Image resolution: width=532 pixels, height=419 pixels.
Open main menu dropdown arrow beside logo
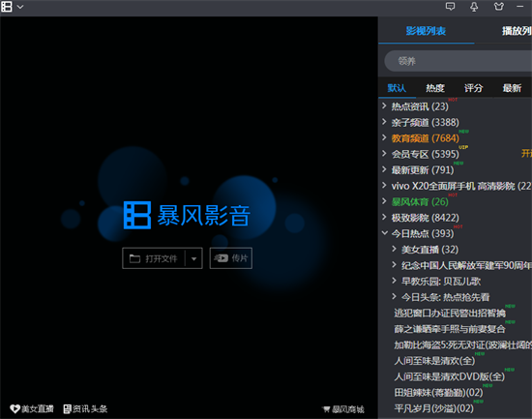point(20,7)
